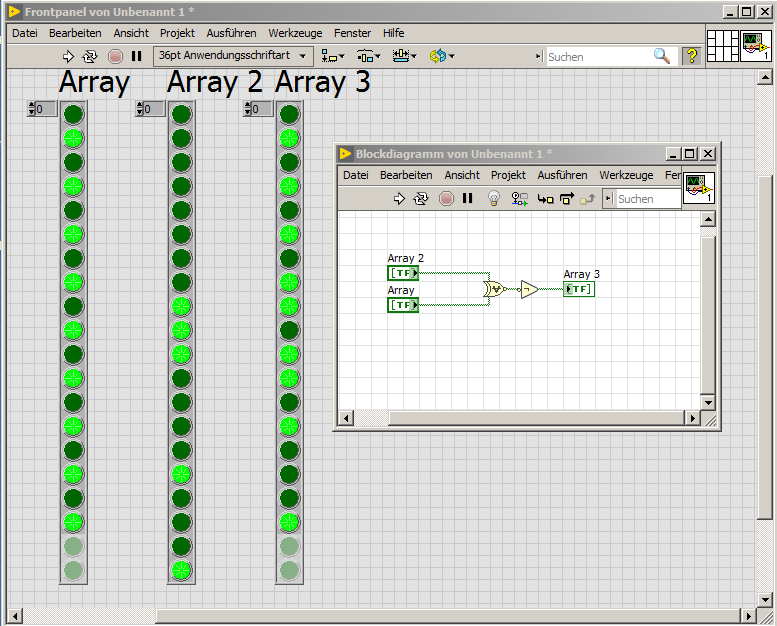This screenshot has height=626, width=777.
Task: Increment the Array 3 index stepper
Action: (246, 105)
